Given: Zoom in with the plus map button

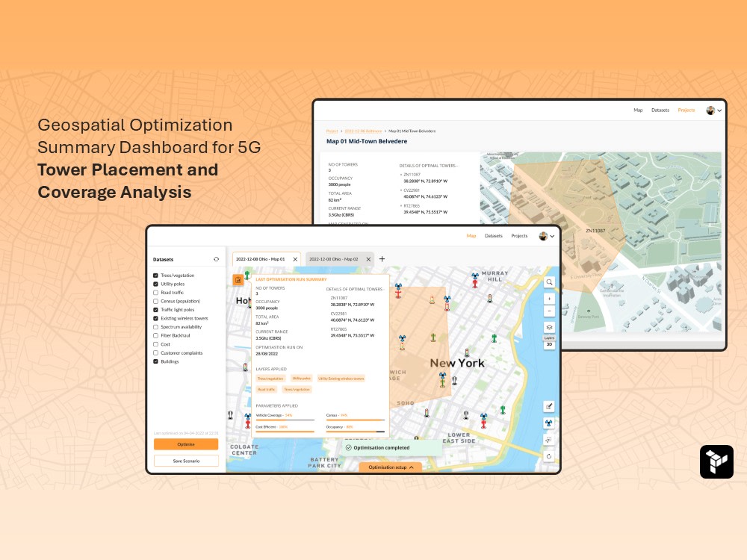Looking at the screenshot, I should point(549,299).
